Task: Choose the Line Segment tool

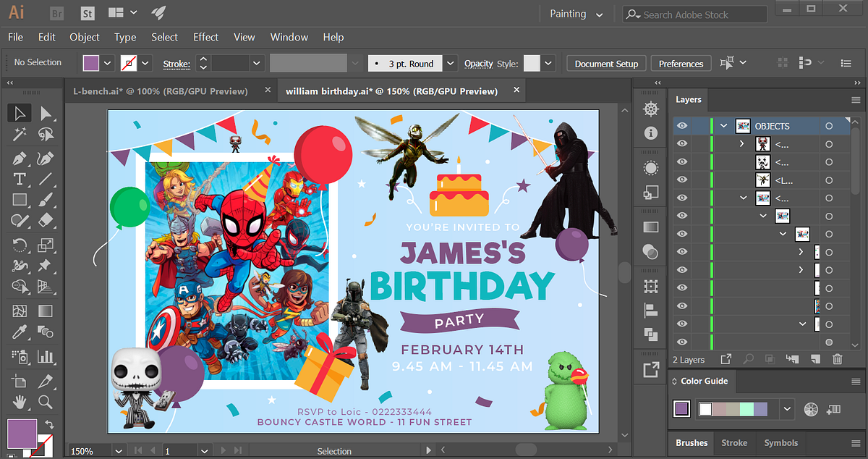Action: [x=46, y=179]
